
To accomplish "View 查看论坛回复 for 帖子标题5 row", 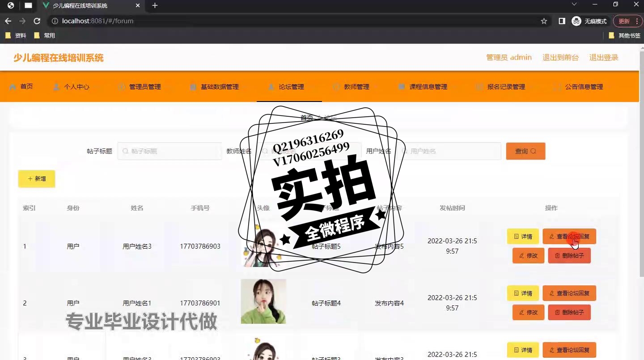I will click(x=569, y=237).
